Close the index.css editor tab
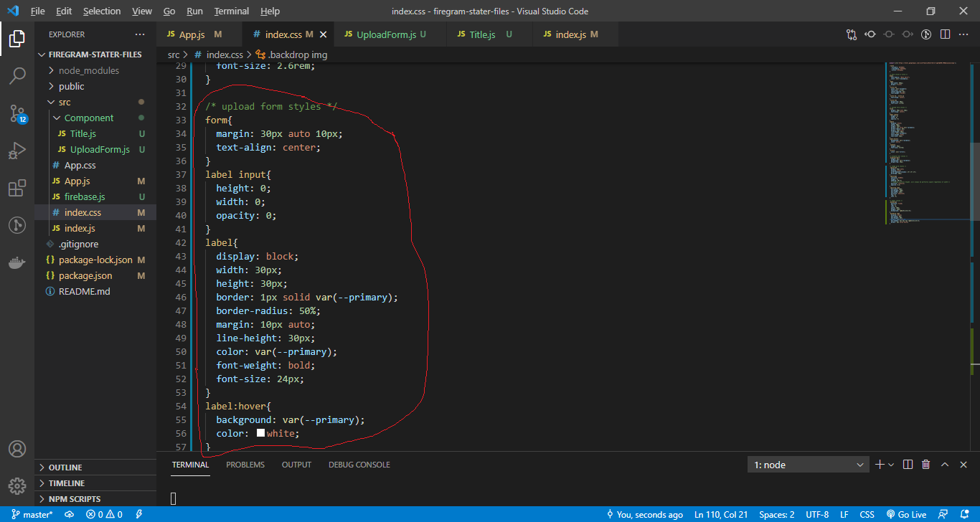This screenshot has height=522, width=980. pos(323,34)
